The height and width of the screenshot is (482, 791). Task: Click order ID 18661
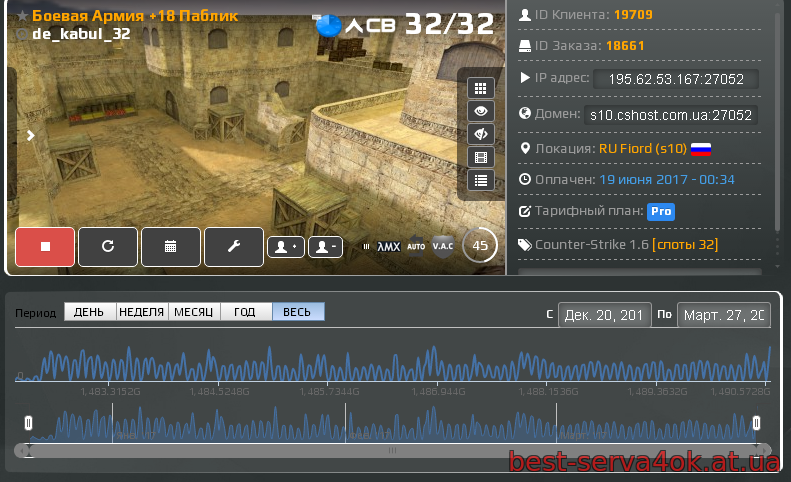(625, 46)
